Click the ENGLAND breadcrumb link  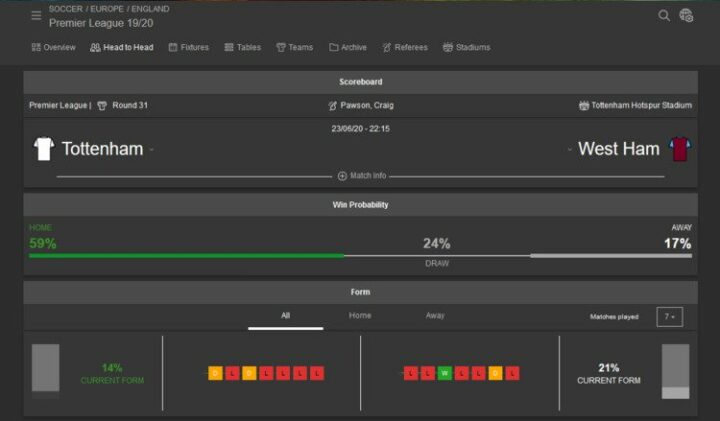tap(150, 9)
